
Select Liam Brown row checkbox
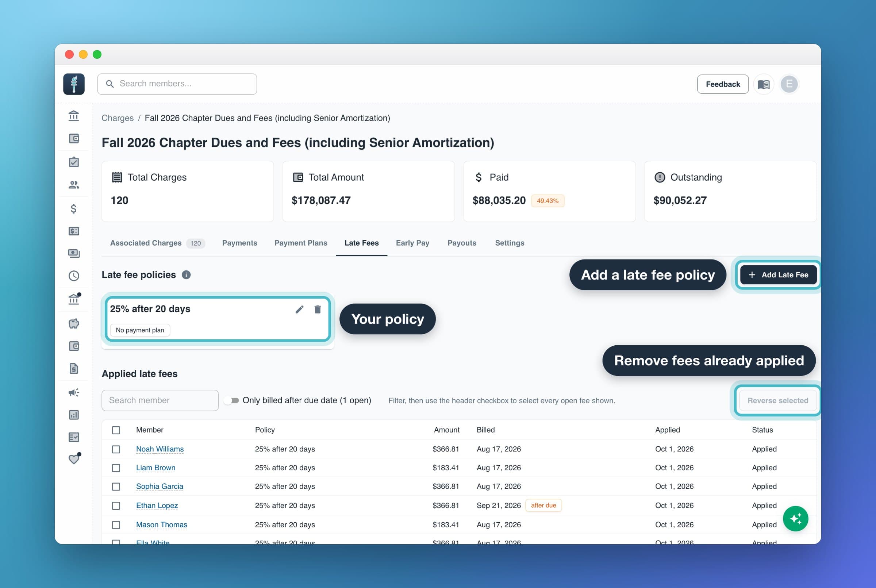[116, 468]
